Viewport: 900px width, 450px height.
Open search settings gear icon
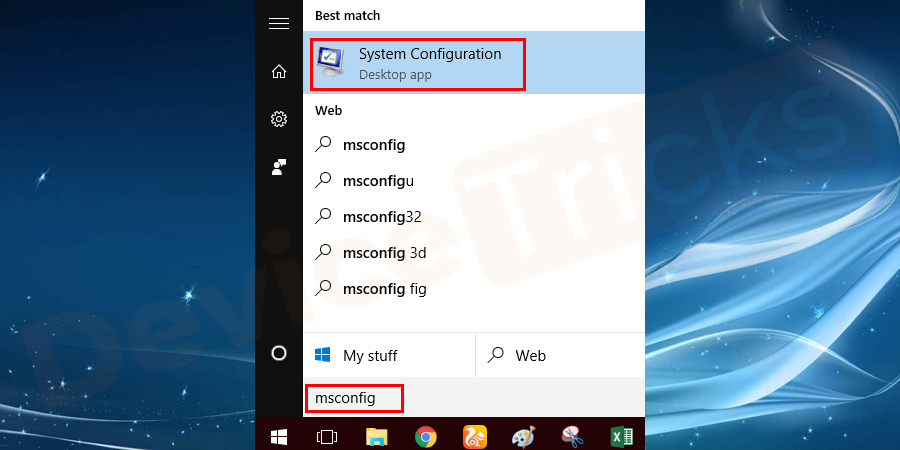pyautogui.click(x=279, y=119)
